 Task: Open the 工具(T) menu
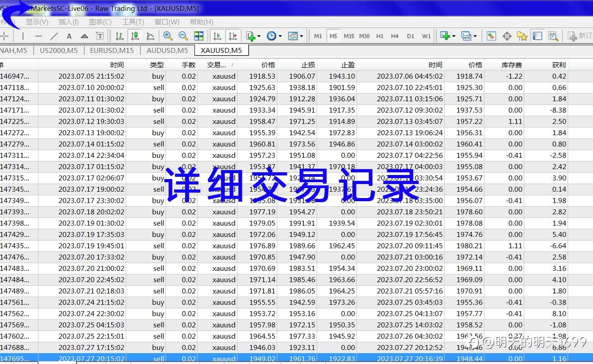[x=133, y=22]
